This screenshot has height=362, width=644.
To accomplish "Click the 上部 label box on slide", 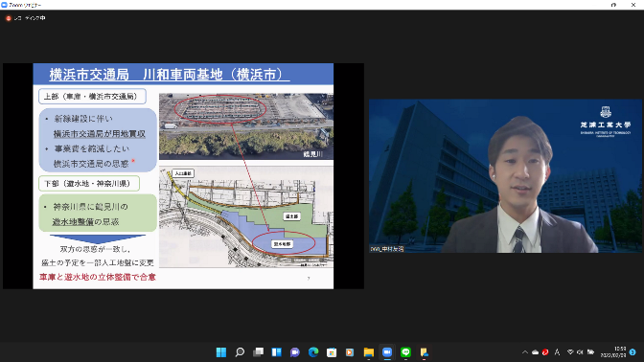I will coord(92,97).
